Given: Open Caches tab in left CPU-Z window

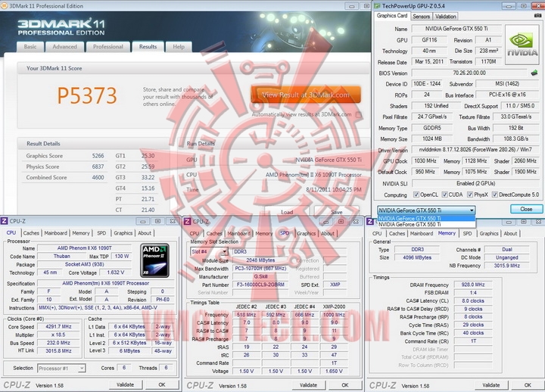Looking at the screenshot, I should coord(31,233).
